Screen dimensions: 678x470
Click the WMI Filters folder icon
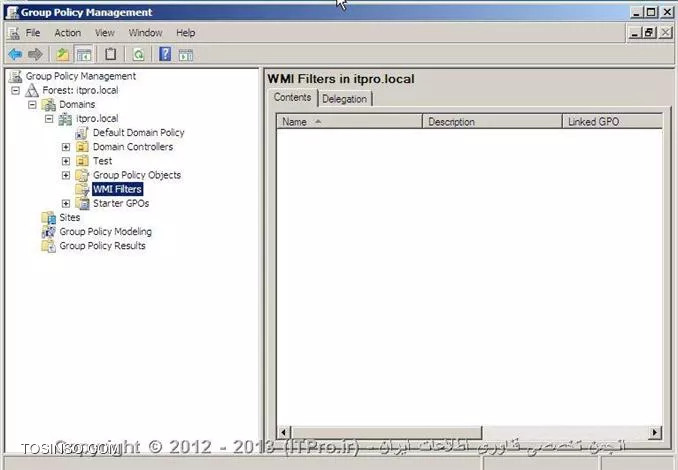click(x=82, y=189)
